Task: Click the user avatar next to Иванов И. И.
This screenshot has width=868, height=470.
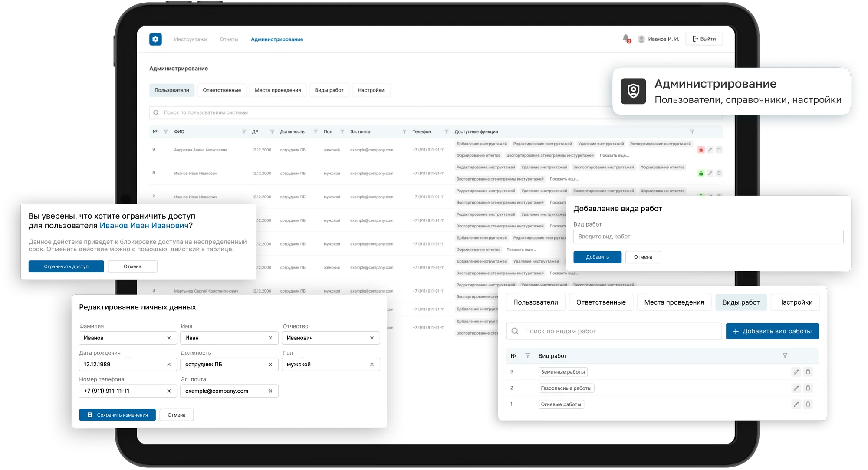Action: (641, 39)
